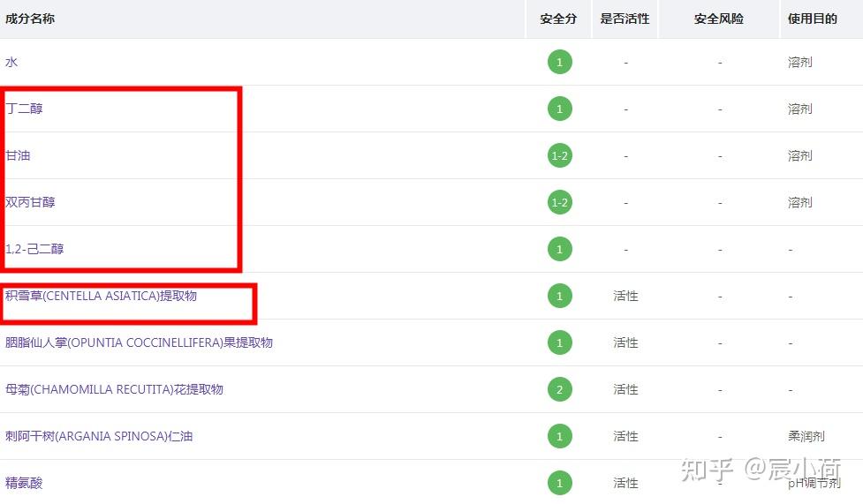
Task: Open the 双丙甘醇 ingredient link
Action: click(30, 202)
